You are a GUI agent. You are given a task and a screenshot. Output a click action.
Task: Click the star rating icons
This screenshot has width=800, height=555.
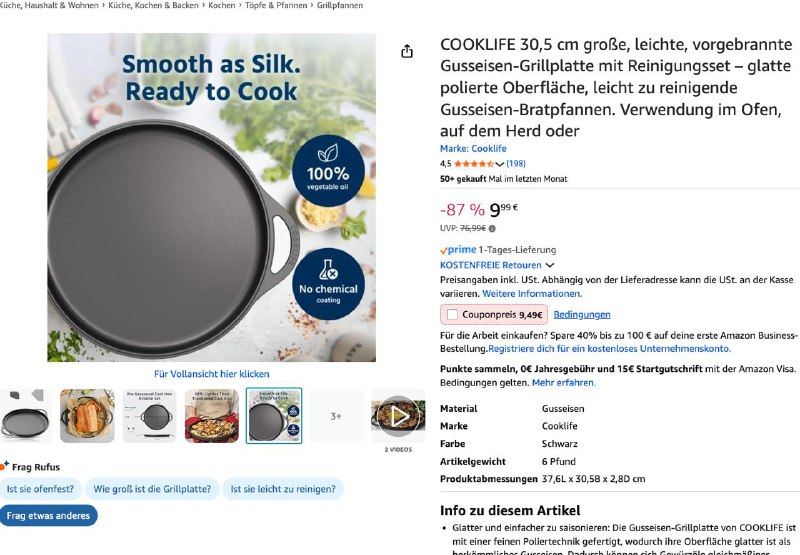tap(475, 163)
